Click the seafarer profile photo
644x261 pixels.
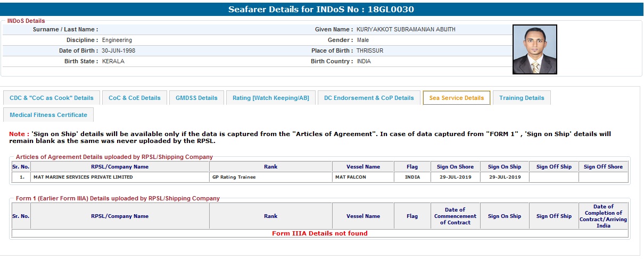click(534, 49)
